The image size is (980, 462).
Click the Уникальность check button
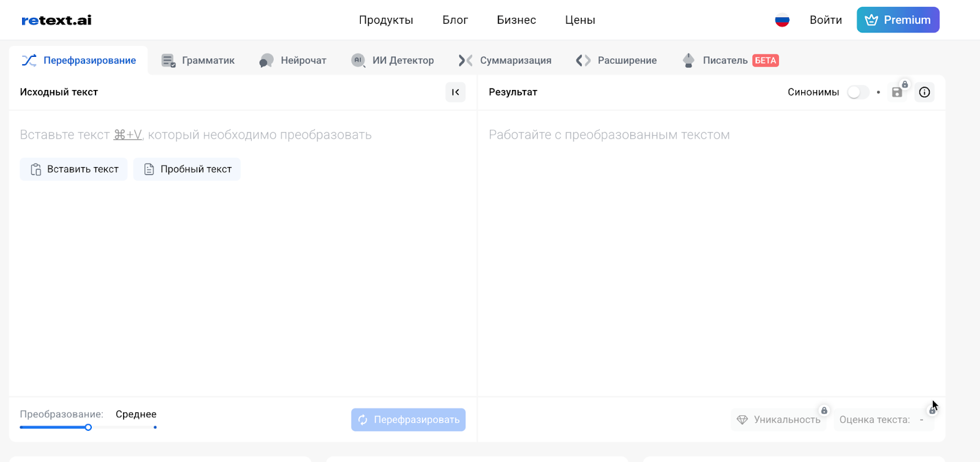pos(778,420)
